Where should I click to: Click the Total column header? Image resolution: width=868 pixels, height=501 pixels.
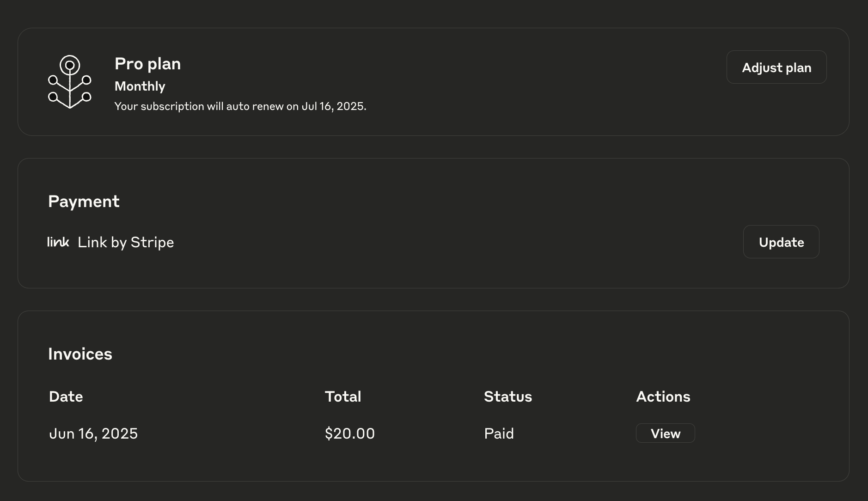[343, 397]
